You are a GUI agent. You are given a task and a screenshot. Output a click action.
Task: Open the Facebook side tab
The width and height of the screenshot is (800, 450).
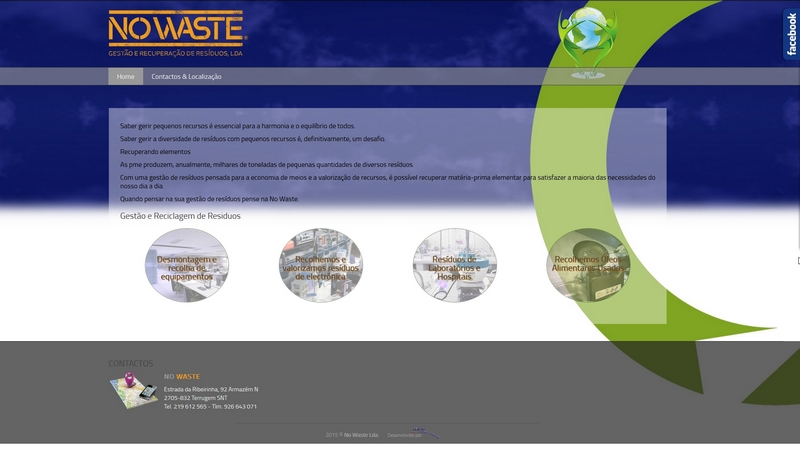(791, 34)
